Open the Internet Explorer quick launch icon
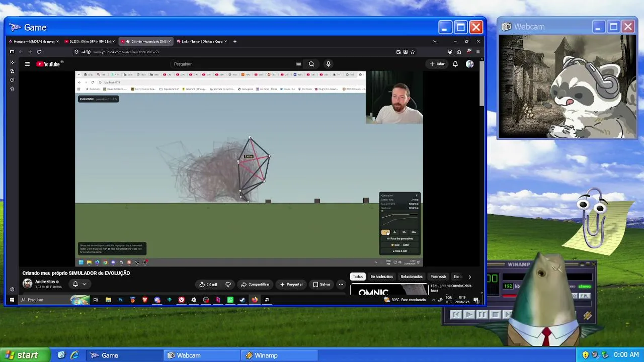The image size is (644, 362). [74, 355]
